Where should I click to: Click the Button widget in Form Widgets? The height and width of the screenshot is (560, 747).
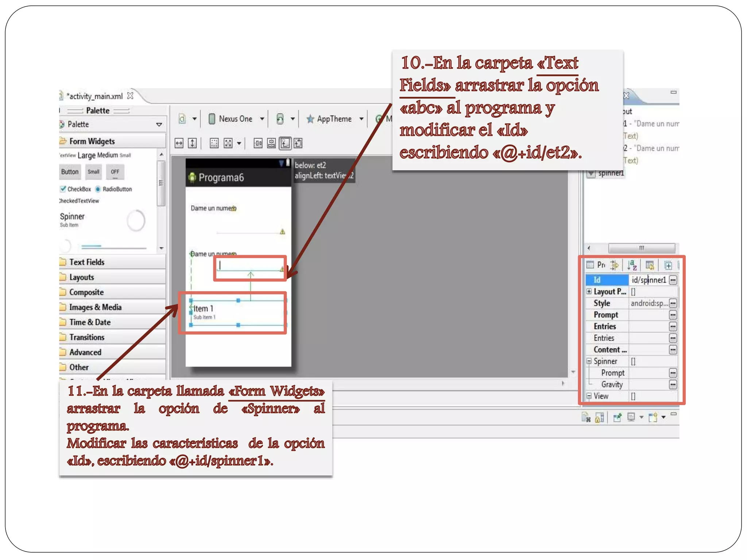70,172
